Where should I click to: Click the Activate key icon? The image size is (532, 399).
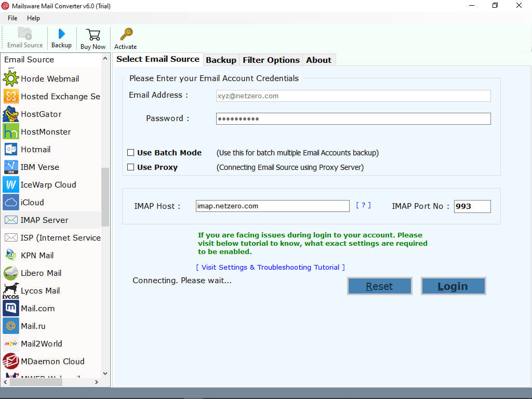[126, 34]
